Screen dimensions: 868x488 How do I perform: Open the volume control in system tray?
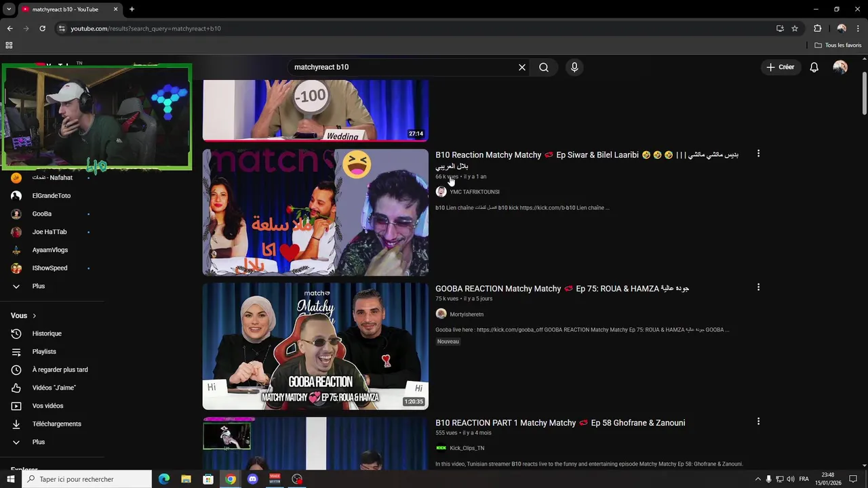(791, 479)
